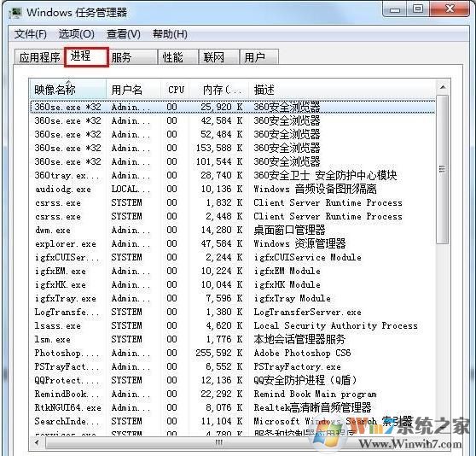This screenshot has height=456, width=476.
Task: Open the 选项(O) menu
Action: [76, 33]
